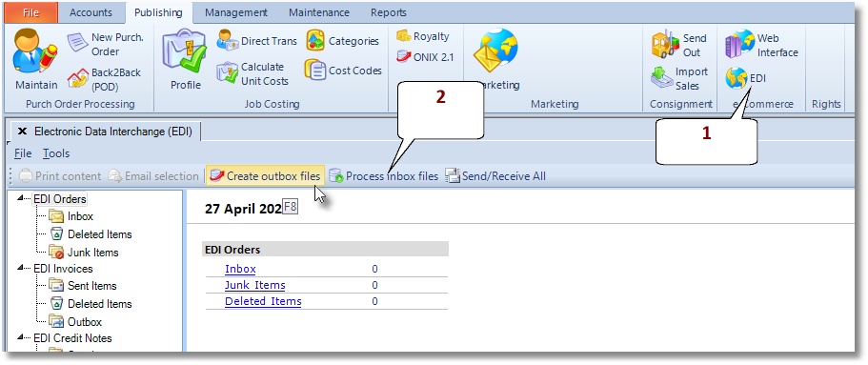Click the 27 April date heading
The height and width of the screenshot is (365, 868).
(x=243, y=209)
